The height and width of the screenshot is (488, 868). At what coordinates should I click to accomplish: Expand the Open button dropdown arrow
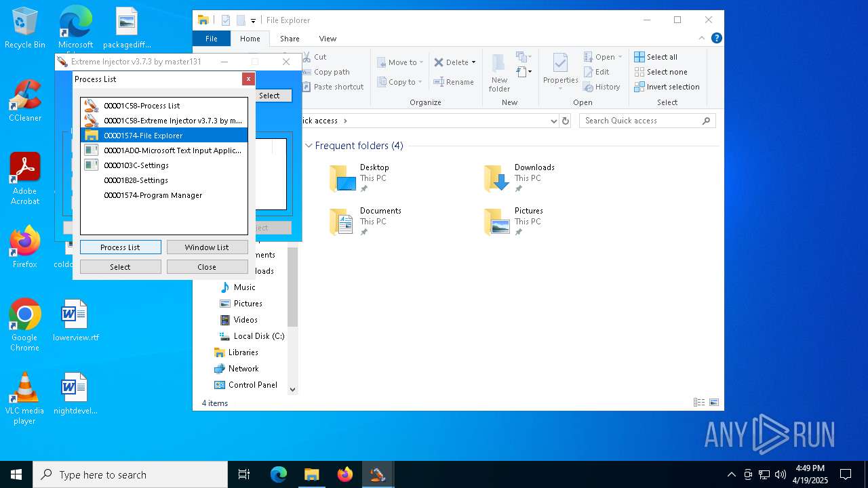pyautogui.click(x=620, y=57)
